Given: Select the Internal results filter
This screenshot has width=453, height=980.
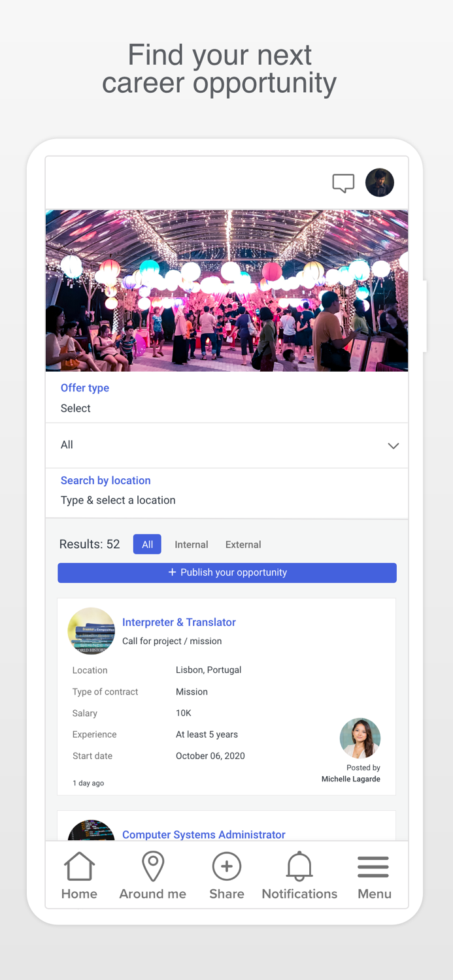Looking at the screenshot, I should pyautogui.click(x=191, y=544).
